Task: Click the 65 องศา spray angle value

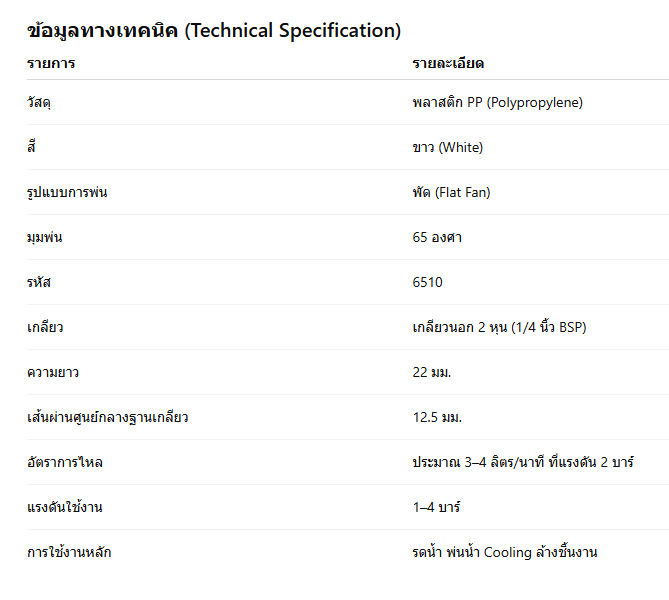Action: pos(437,237)
